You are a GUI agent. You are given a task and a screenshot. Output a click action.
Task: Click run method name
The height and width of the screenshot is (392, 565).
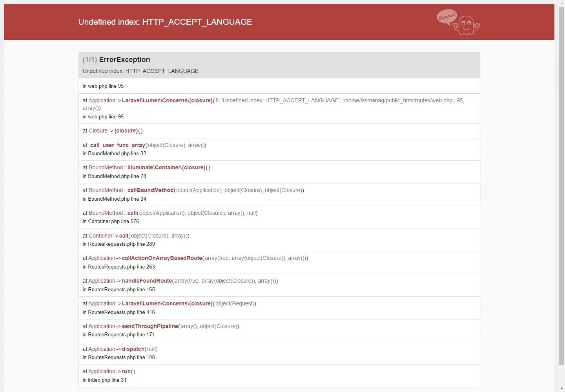tap(126, 371)
